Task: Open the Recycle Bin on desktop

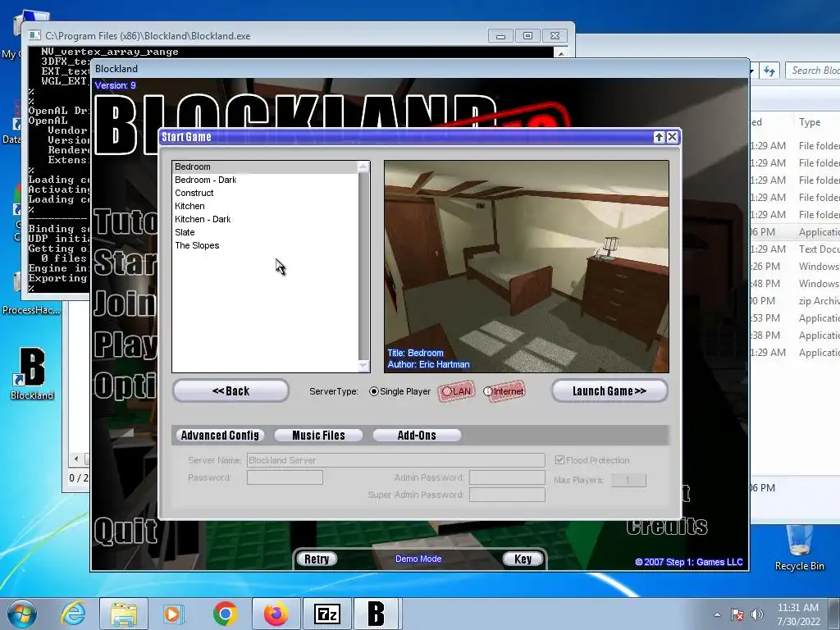Action: point(800,547)
